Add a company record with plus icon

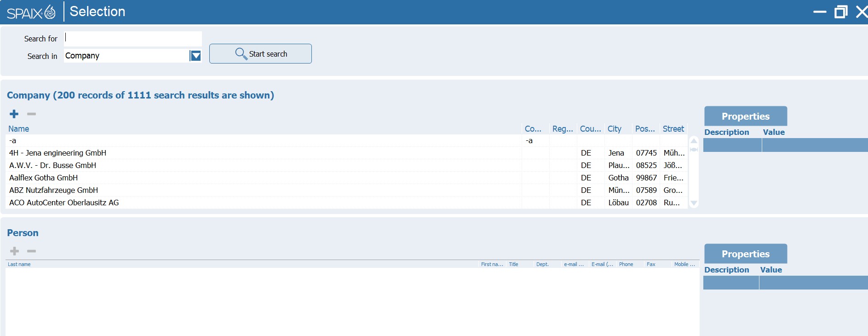[14, 114]
